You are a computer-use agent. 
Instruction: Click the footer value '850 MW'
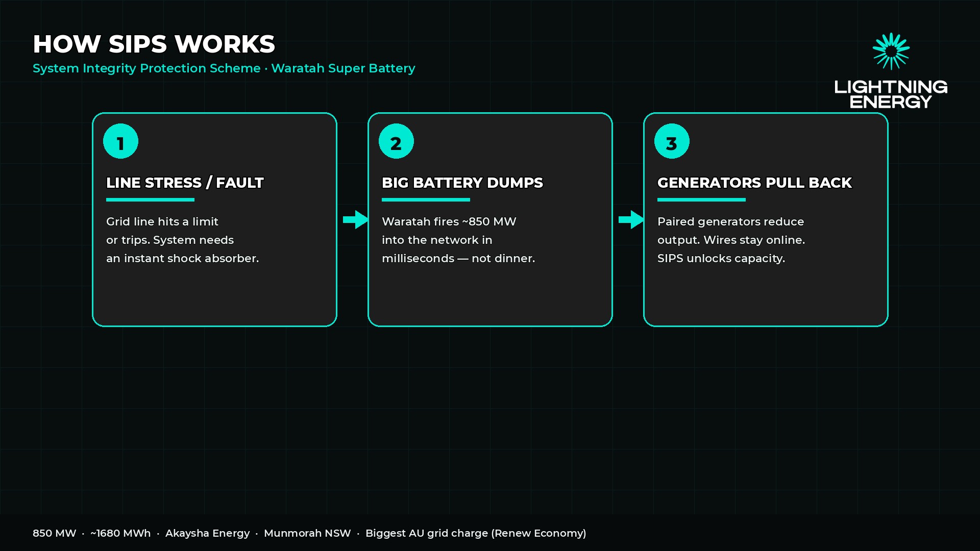[x=55, y=533]
